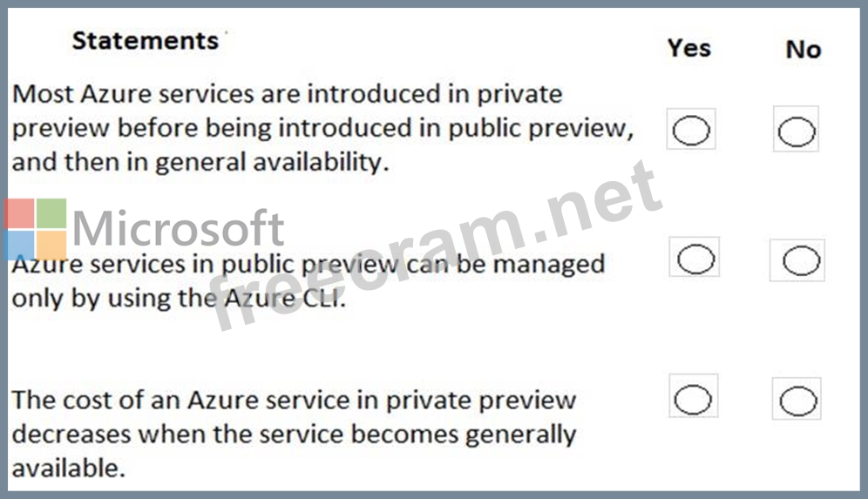Click the Yes column header
The image size is (868, 499).
click(x=689, y=48)
